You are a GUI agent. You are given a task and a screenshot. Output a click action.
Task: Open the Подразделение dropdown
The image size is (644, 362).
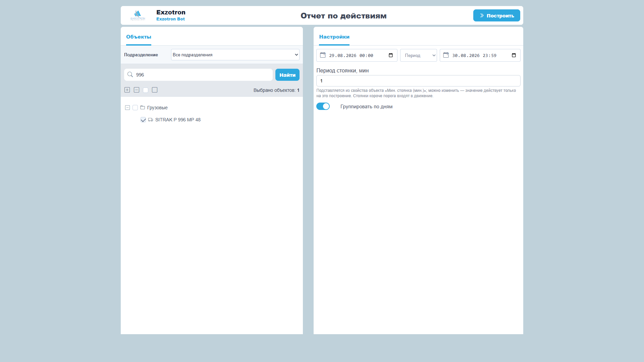[x=235, y=55]
